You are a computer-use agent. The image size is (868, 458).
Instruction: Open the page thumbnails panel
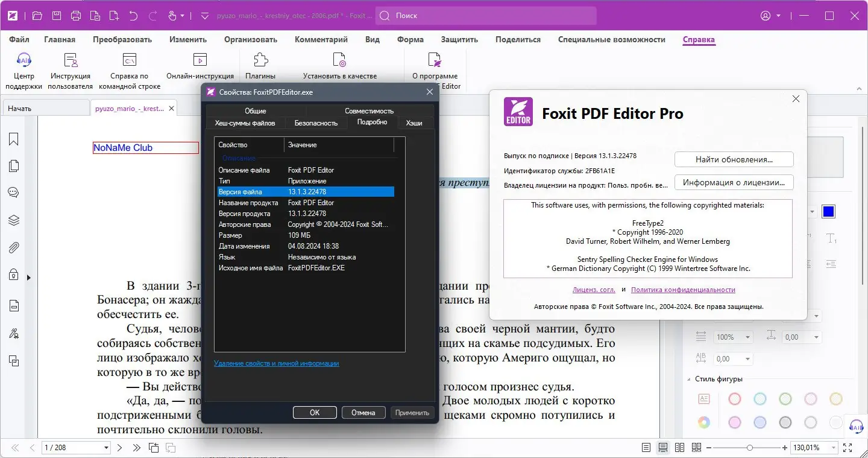pos(13,165)
